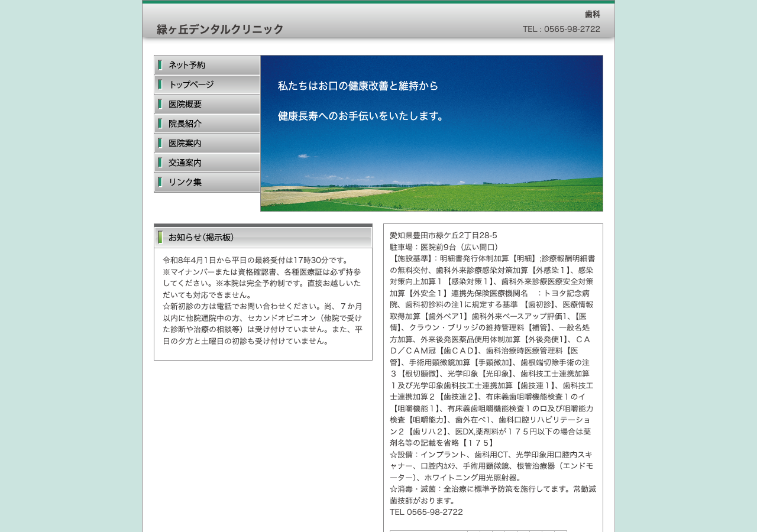This screenshot has height=532, width=757.
Task: Click the ☆消毒・滅菌 line
Action: point(493,495)
